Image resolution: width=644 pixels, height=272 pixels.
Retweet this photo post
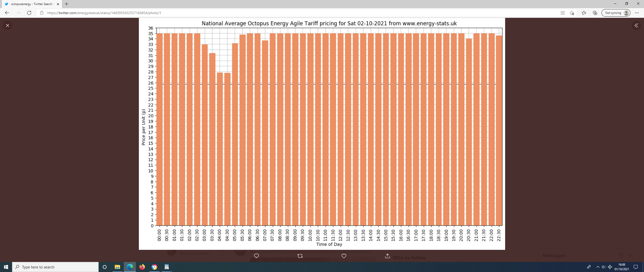click(300, 256)
